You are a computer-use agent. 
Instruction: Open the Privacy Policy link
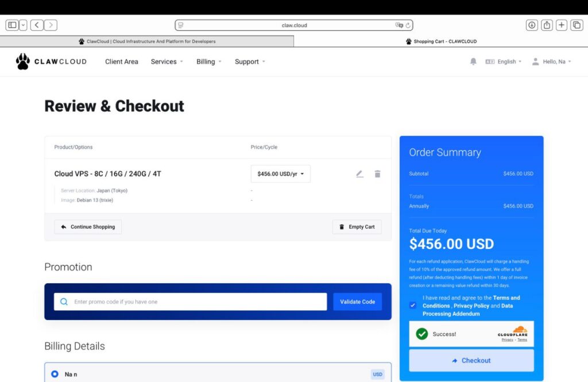471,306
